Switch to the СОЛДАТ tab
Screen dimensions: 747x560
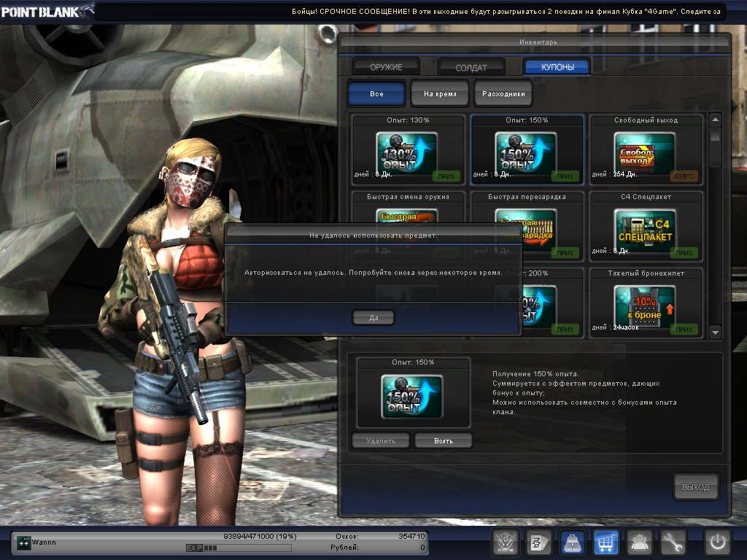(x=471, y=67)
